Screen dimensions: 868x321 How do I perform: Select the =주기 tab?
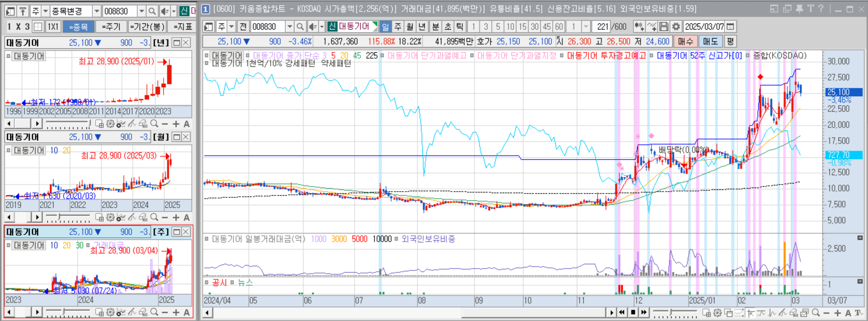111,27
